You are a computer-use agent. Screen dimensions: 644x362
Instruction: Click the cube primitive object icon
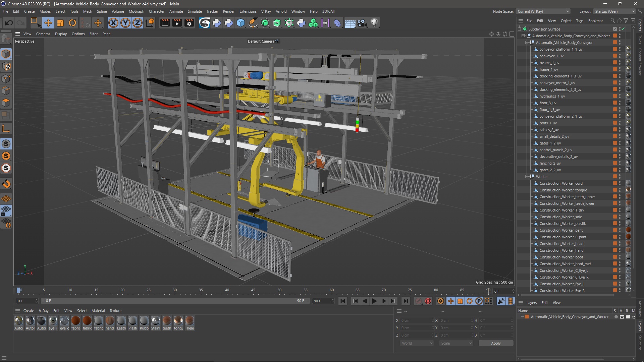tap(240, 23)
